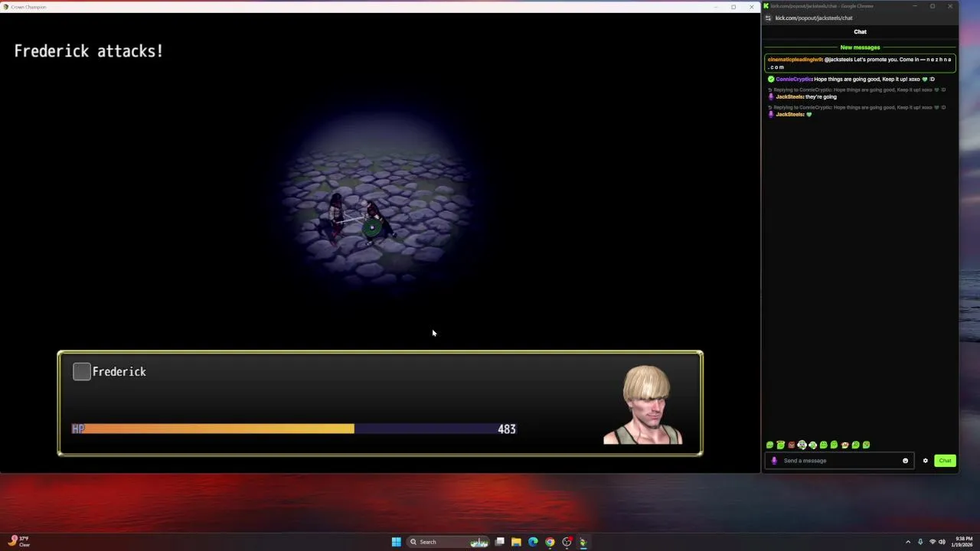The image size is (980, 551).
Task: Launch Microsoft Edge from the taskbar
Action: pyautogui.click(x=533, y=542)
